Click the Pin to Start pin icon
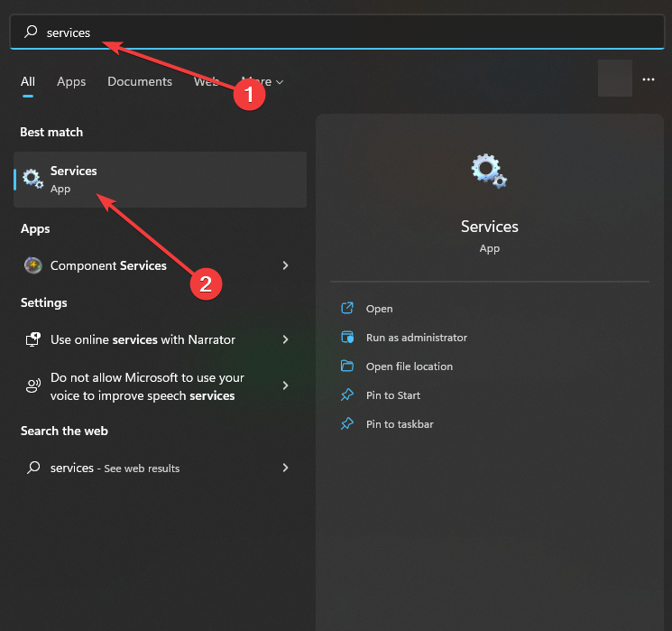The height and width of the screenshot is (631, 672). coord(347,395)
